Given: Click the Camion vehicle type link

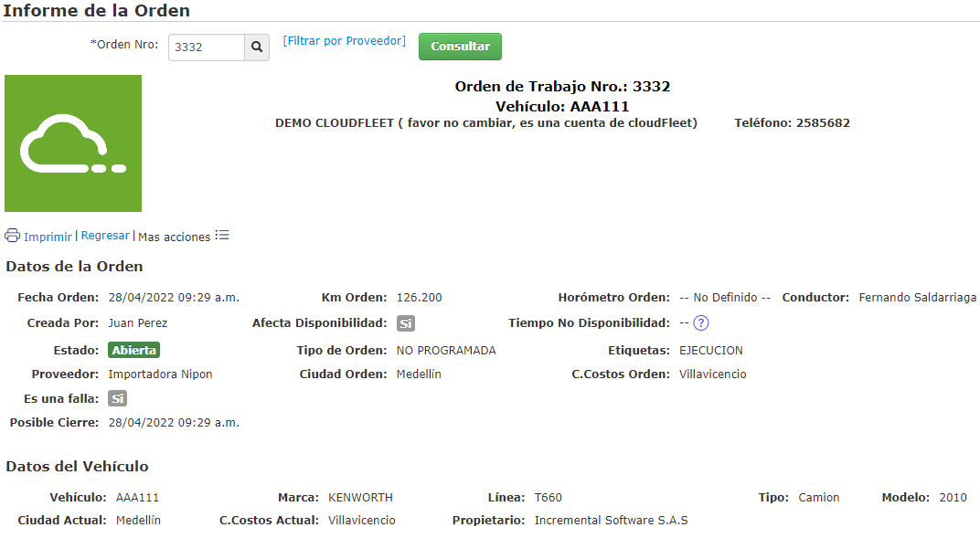Looking at the screenshot, I should tap(818, 497).
